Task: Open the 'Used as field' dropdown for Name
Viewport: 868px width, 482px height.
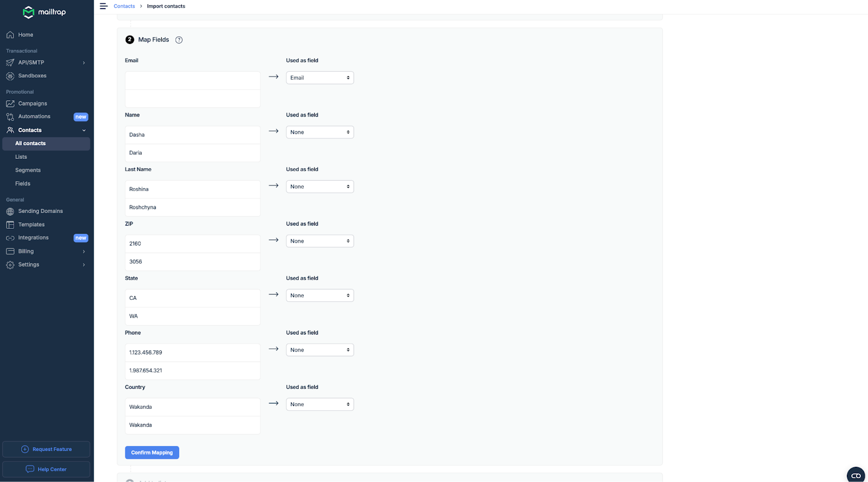Action: 320,132
